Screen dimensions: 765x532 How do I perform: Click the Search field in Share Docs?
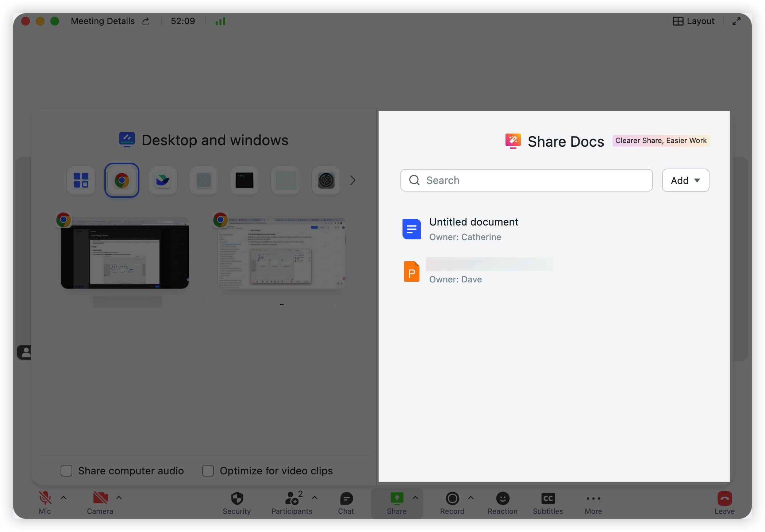click(x=526, y=180)
